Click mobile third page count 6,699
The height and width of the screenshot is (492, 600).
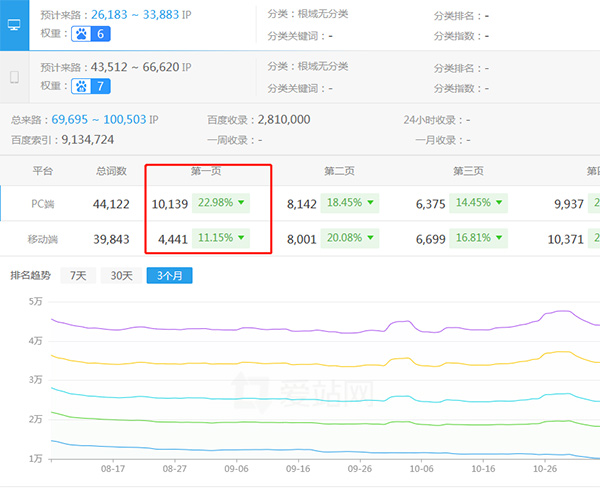(x=430, y=239)
